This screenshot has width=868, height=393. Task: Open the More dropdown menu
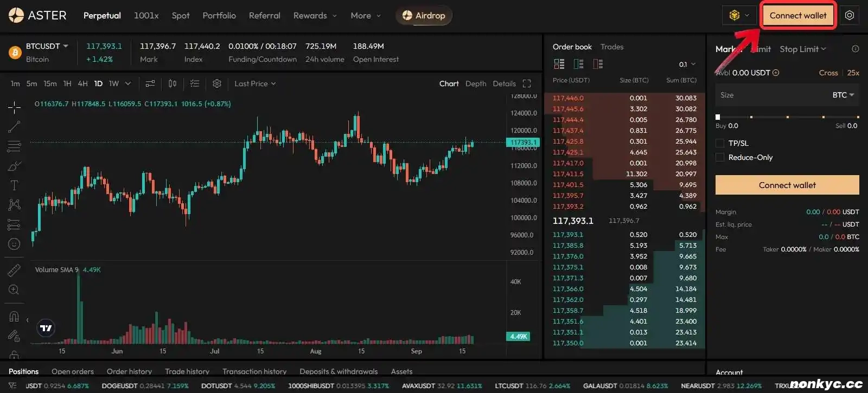[366, 15]
